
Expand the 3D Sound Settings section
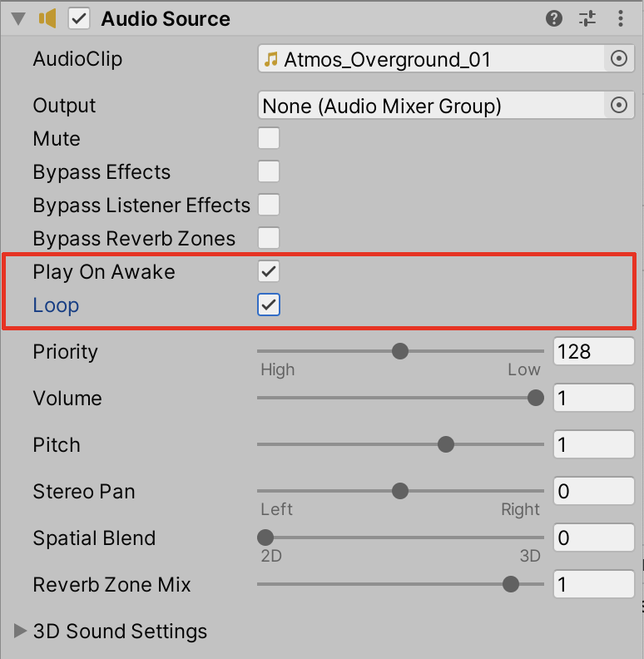20,631
